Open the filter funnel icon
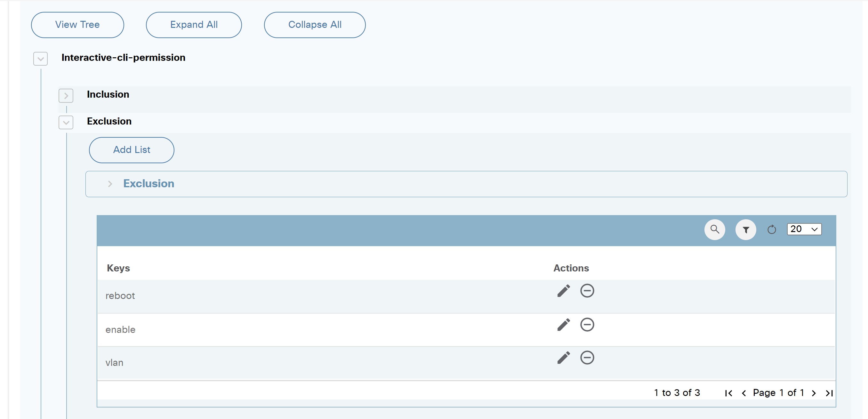 coord(745,230)
